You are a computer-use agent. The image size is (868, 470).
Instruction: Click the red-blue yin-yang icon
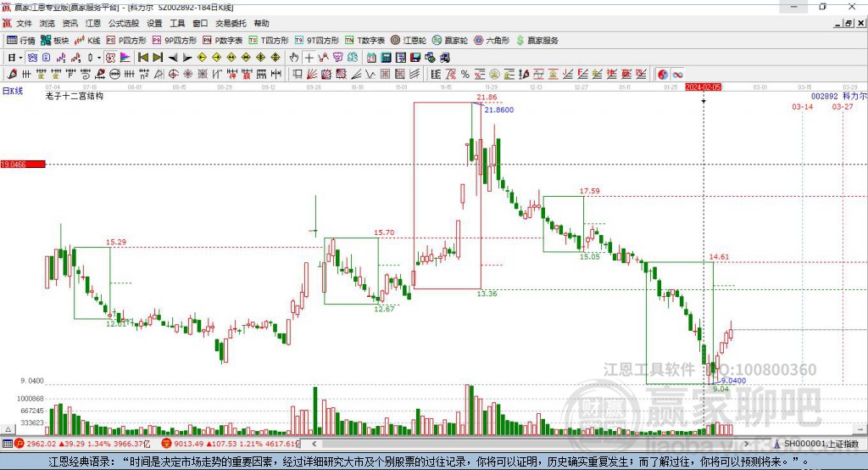[663, 75]
